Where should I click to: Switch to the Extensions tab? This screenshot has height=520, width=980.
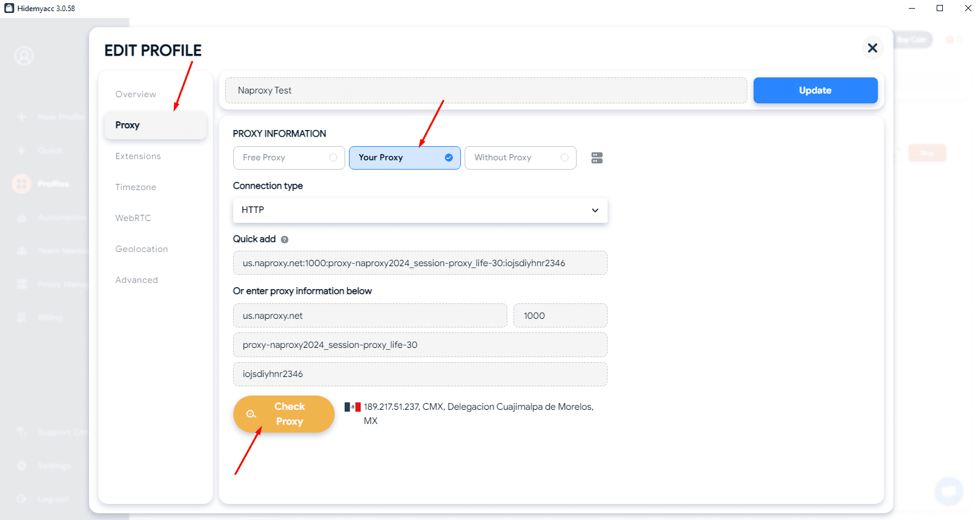(x=138, y=156)
